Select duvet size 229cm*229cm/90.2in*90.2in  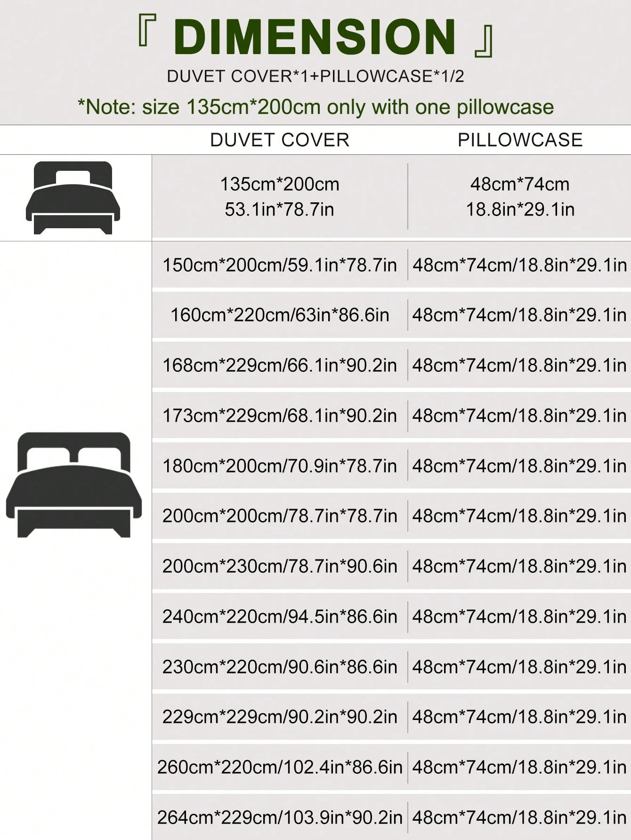pos(280,717)
